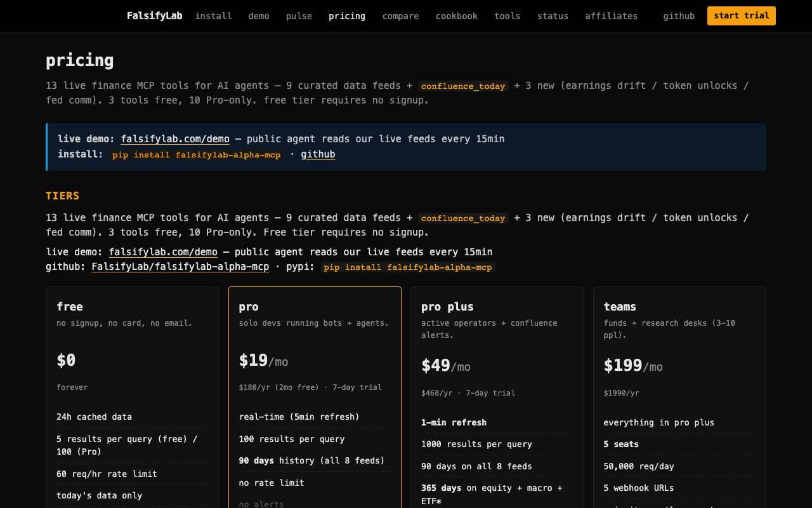The width and height of the screenshot is (812, 508).
Task: Click '90 days history (all 8 feeds)' row
Action: click(x=315, y=460)
